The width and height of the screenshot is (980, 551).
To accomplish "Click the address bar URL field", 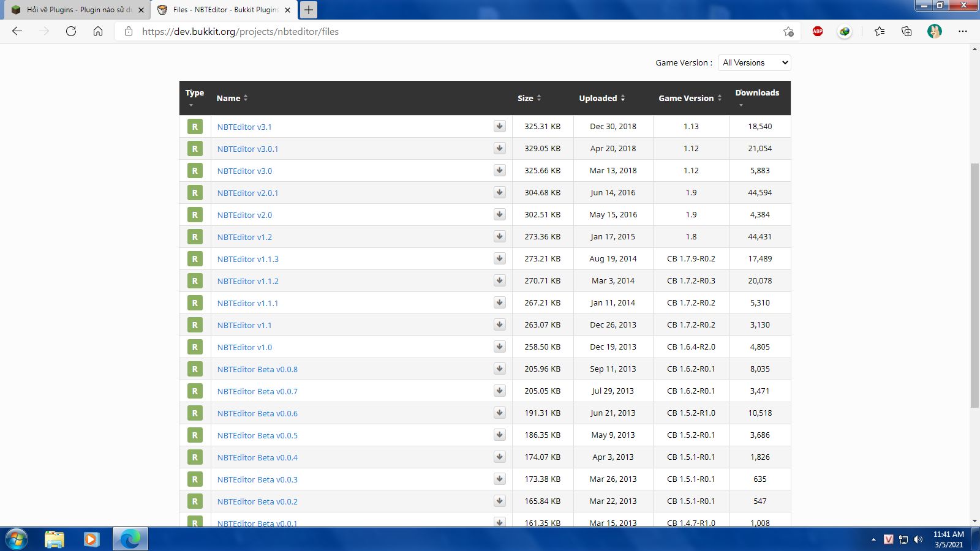I will point(429,31).
